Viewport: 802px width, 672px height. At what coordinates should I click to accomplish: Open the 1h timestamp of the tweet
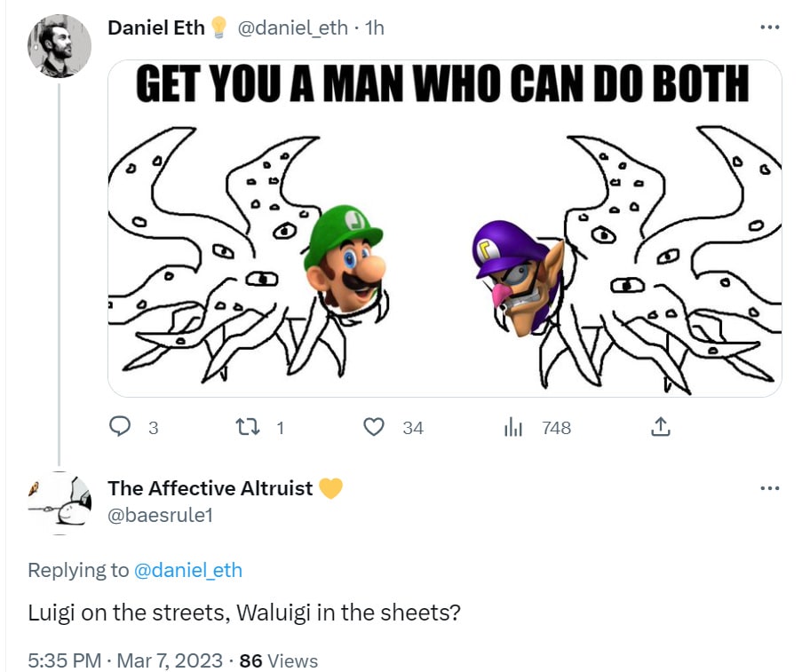coord(375,28)
